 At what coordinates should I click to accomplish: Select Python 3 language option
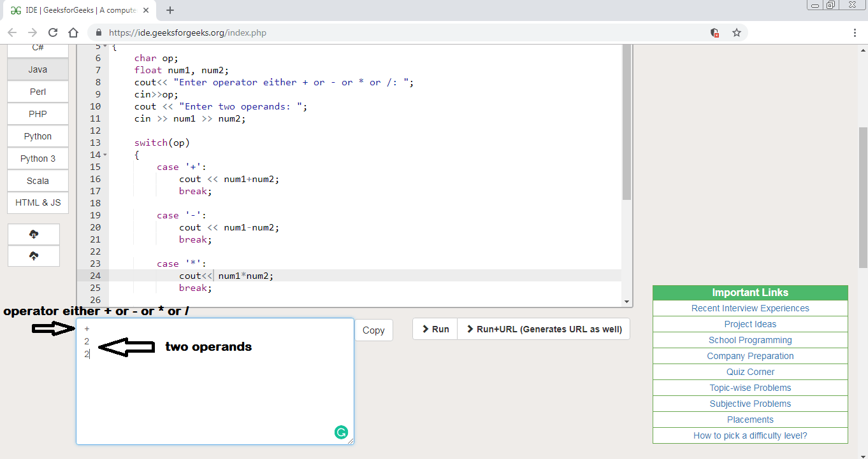[38, 159]
